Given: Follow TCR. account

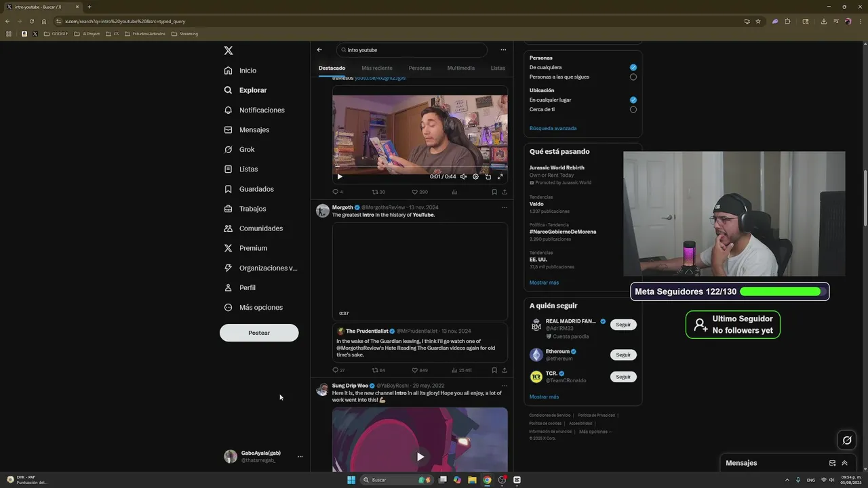Looking at the screenshot, I should click(x=623, y=377).
